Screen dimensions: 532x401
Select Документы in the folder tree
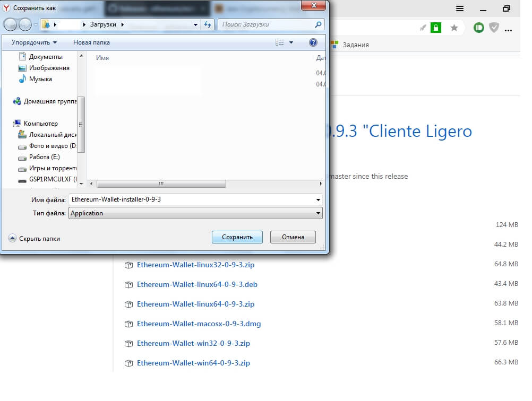pos(46,57)
